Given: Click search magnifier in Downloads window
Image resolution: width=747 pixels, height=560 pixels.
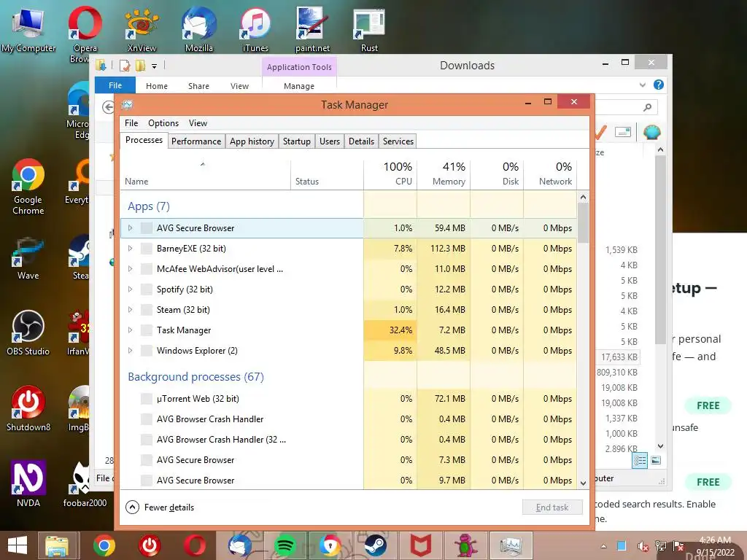Looking at the screenshot, I should (647, 107).
